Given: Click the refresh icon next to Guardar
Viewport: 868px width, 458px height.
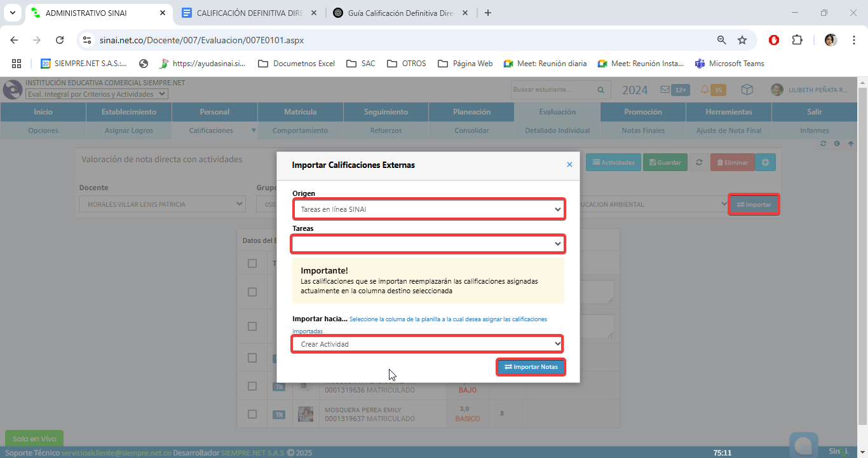Looking at the screenshot, I should pyautogui.click(x=699, y=163).
